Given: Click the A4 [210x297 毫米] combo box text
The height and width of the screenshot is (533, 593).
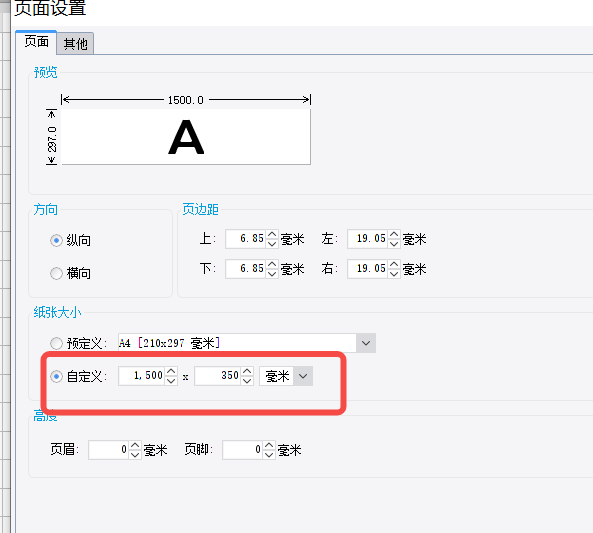Looking at the screenshot, I should click(x=169, y=343).
